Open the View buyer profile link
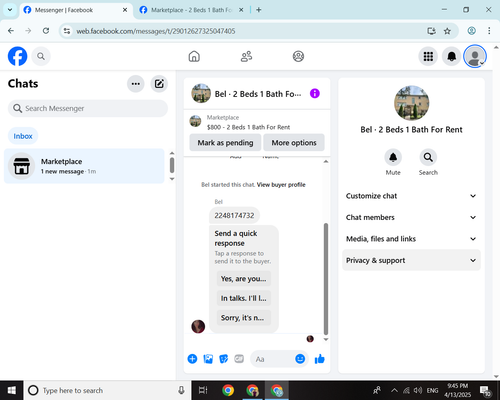This screenshot has width=500, height=400. pos(281,185)
